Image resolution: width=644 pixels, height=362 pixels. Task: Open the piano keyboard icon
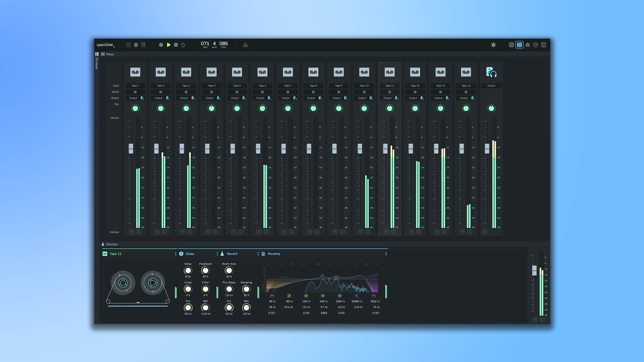click(128, 45)
